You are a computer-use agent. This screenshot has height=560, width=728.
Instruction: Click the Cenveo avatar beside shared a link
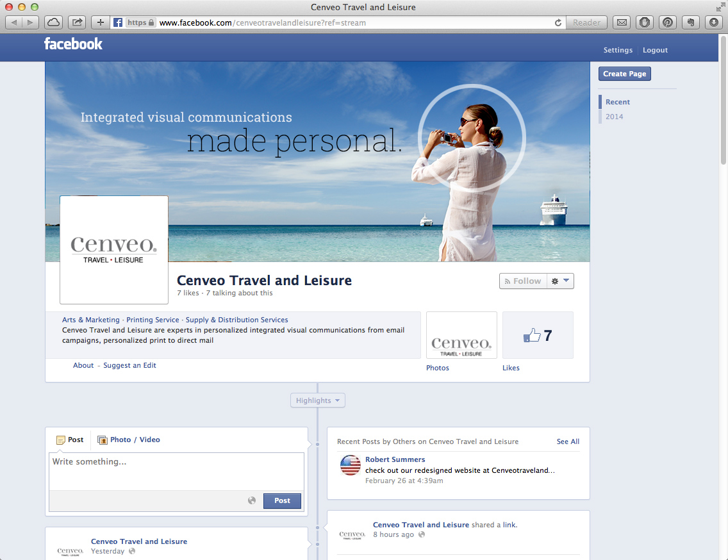(x=352, y=534)
